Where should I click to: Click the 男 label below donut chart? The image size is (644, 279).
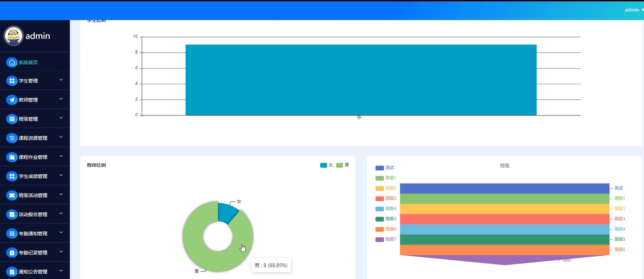197,271
